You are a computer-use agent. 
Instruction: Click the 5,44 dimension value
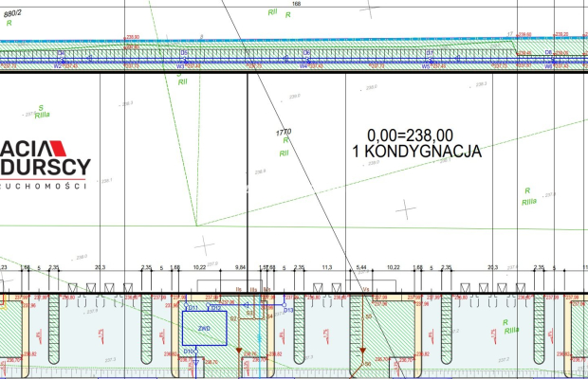pos(361,268)
